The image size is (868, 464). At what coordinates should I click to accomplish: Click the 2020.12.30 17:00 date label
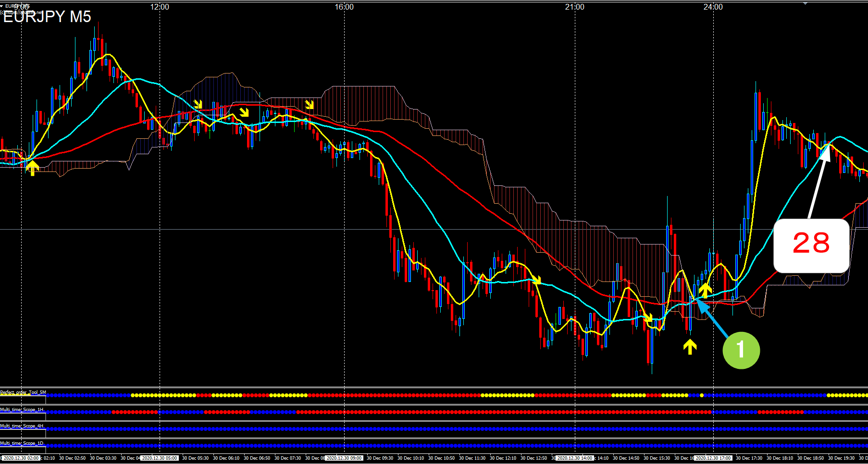tap(713, 458)
